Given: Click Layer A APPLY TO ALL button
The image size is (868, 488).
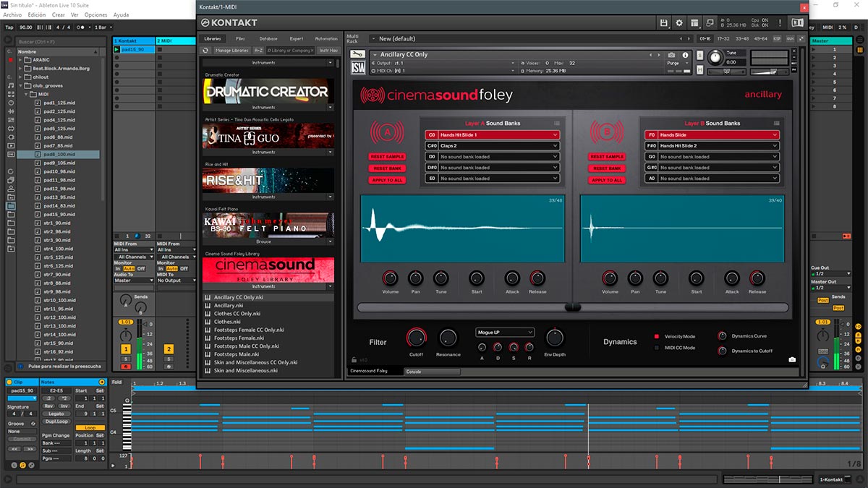Looking at the screenshot, I should click(387, 179).
